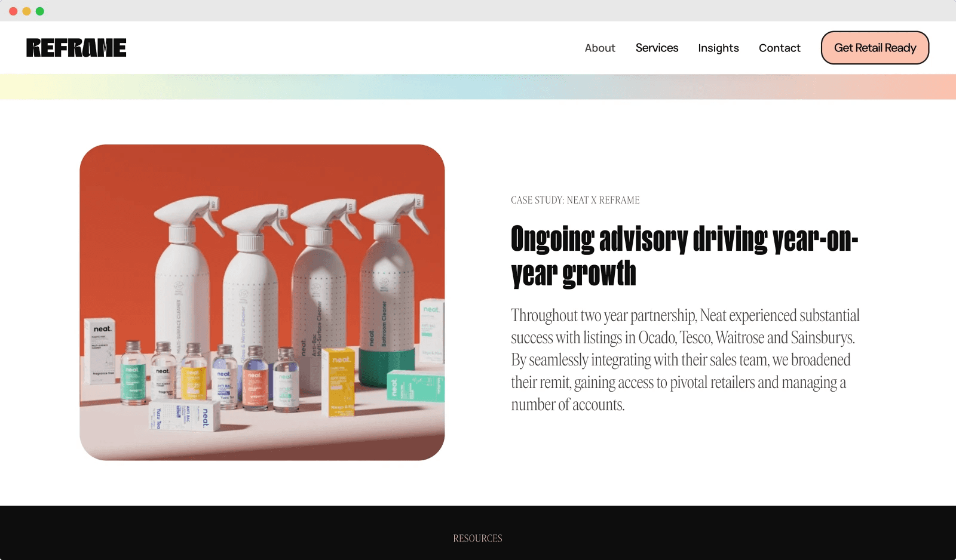
Task: Navigate to the Services section
Action: [657, 48]
